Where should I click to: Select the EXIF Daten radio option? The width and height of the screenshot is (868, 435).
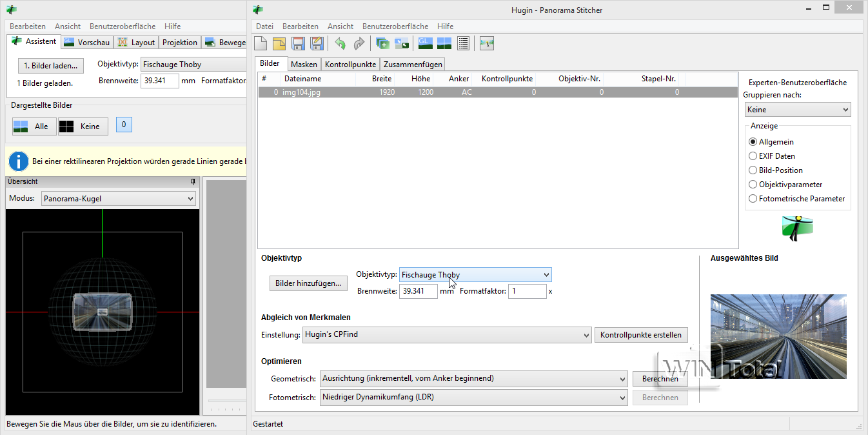coord(753,156)
